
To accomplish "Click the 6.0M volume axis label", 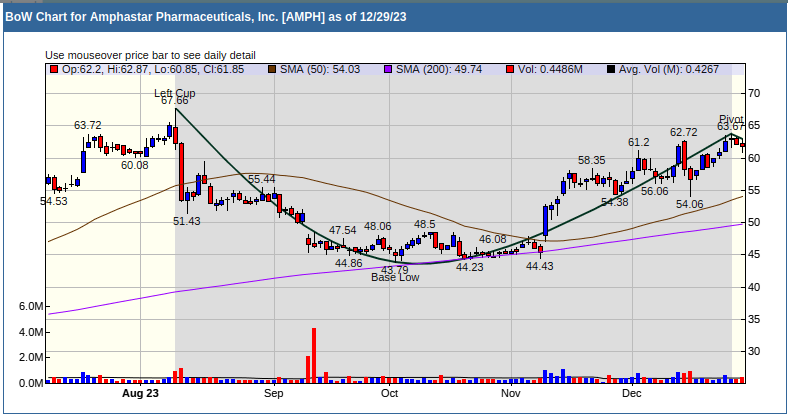I will click(x=31, y=306).
